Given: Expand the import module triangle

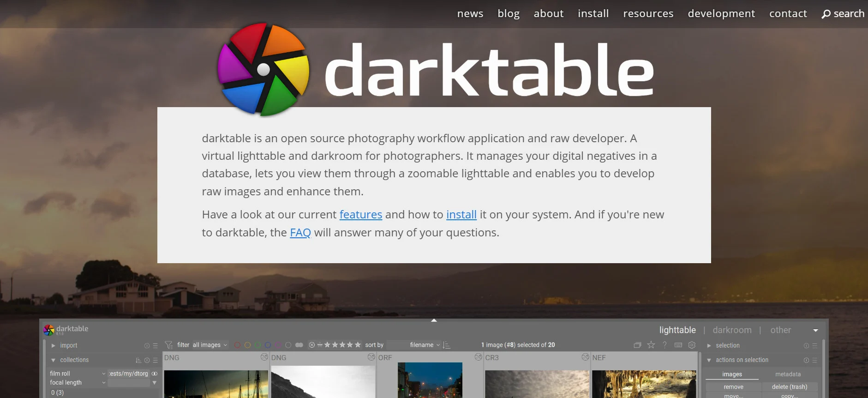Looking at the screenshot, I should 53,345.
